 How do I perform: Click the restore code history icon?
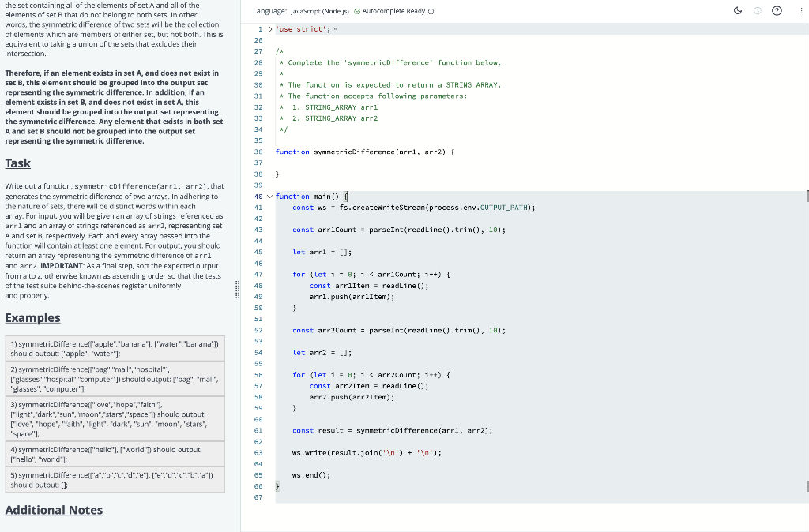tap(759, 10)
